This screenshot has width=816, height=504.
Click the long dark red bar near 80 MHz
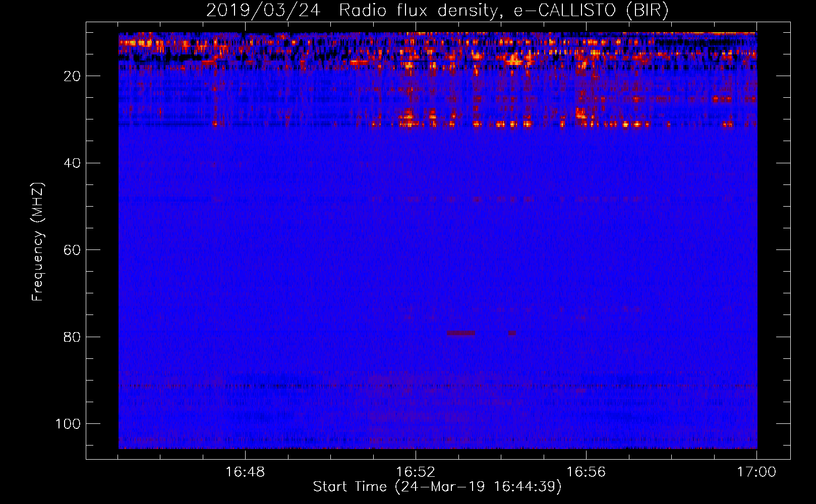click(460, 333)
